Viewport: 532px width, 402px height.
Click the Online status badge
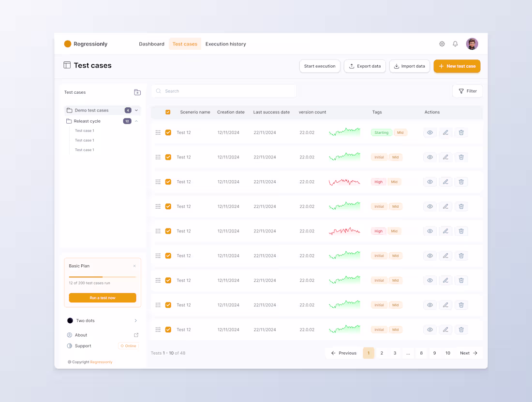[x=128, y=346]
